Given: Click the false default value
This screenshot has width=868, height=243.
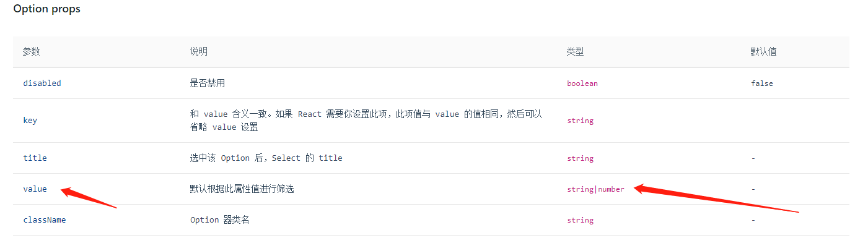Looking at the screenshot, I should click(x=762, y=83).
